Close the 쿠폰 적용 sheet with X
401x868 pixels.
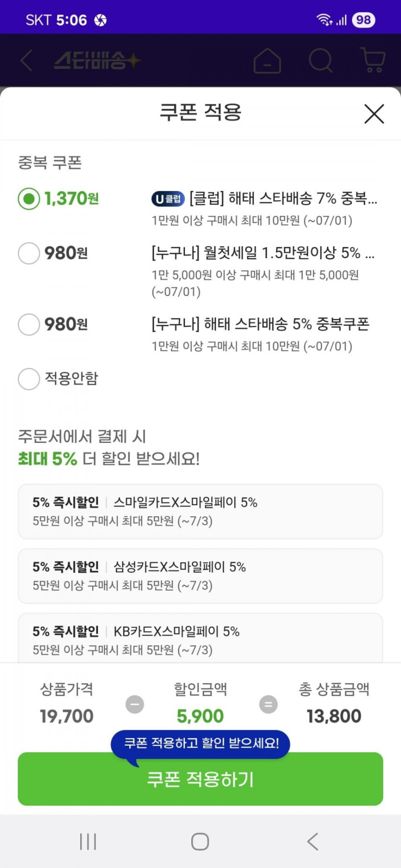[x=374, y=114]
